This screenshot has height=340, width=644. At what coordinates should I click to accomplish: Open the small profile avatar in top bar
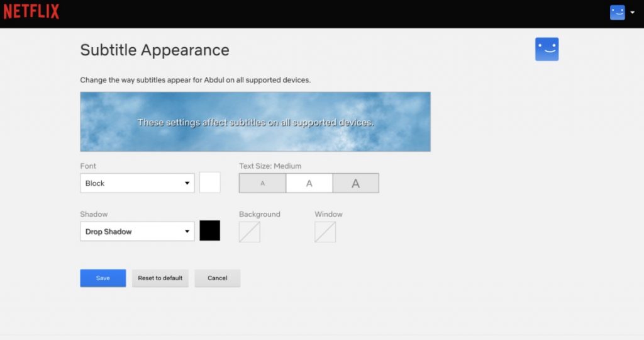tap(617, 13)
